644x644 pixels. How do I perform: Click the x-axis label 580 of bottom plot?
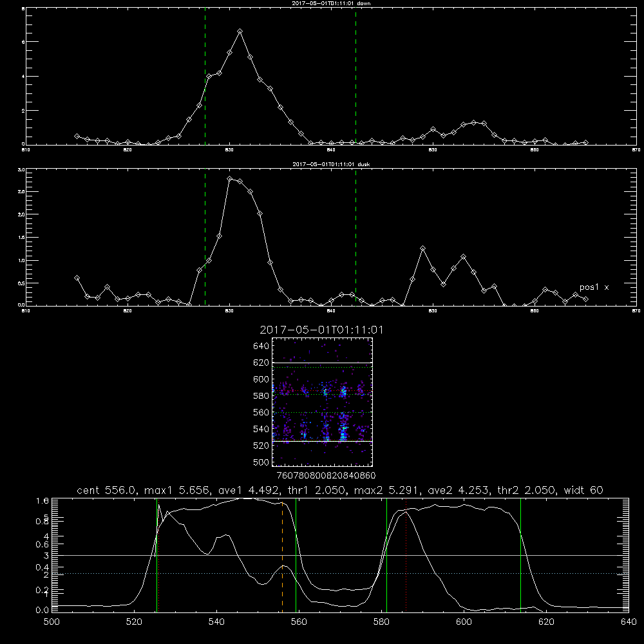click(381, 622)
